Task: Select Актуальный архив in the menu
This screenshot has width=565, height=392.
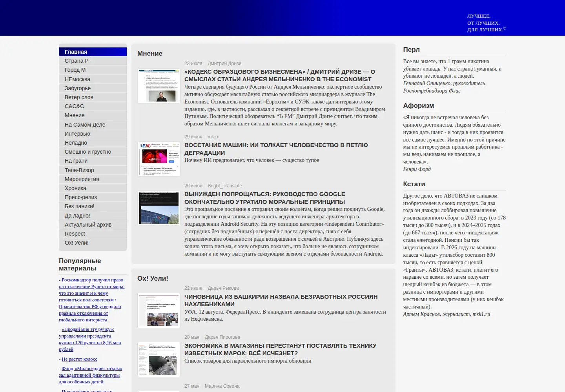Action: [x=93, y=225]
